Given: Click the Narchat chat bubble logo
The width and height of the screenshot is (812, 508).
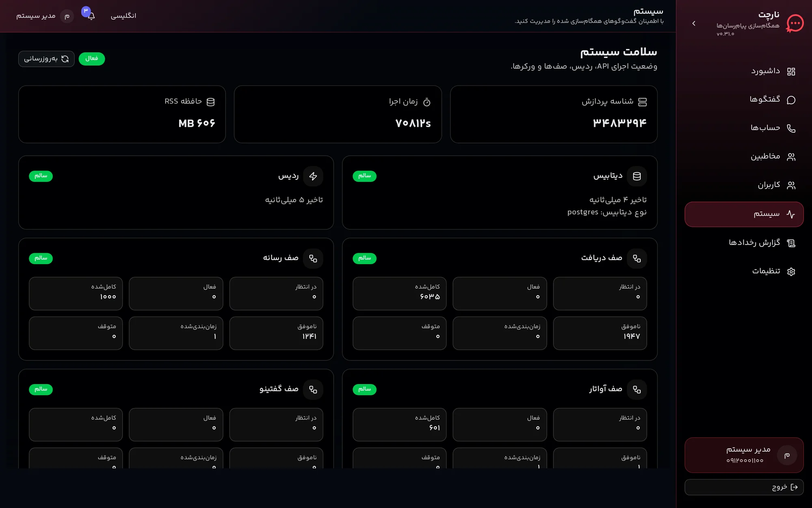Looking at the screenshot, I should (795, 23).
